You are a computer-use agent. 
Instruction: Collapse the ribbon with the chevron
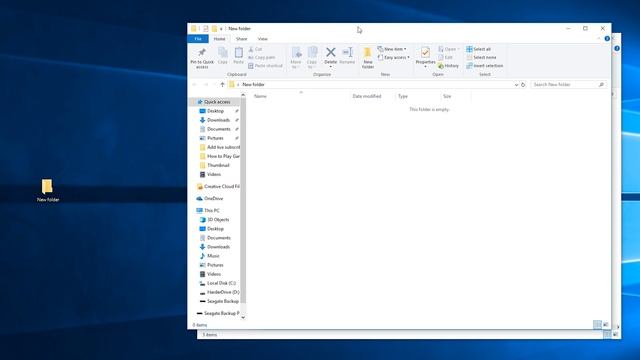pos(599,38)
